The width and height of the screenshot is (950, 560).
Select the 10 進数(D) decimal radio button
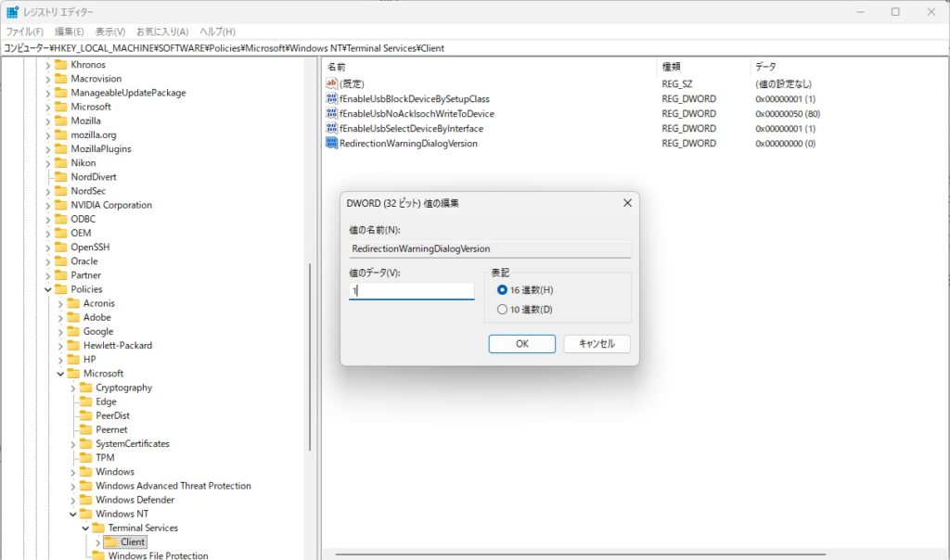pos(503,310)
